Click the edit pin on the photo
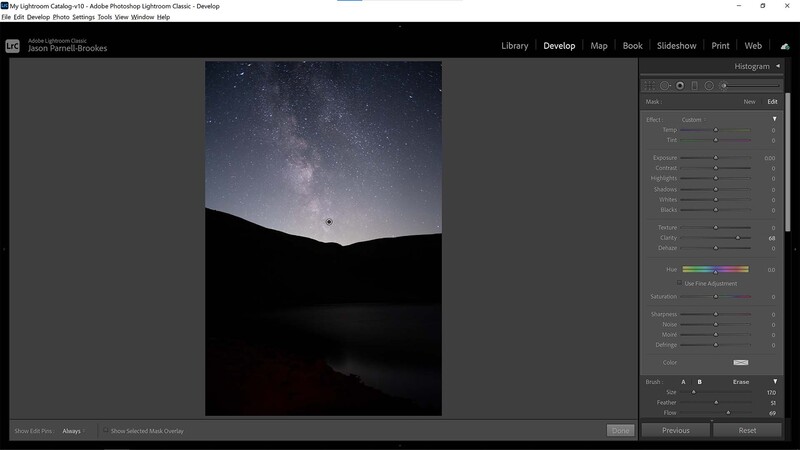Viewport: 800px width, 450px height. 329,222
